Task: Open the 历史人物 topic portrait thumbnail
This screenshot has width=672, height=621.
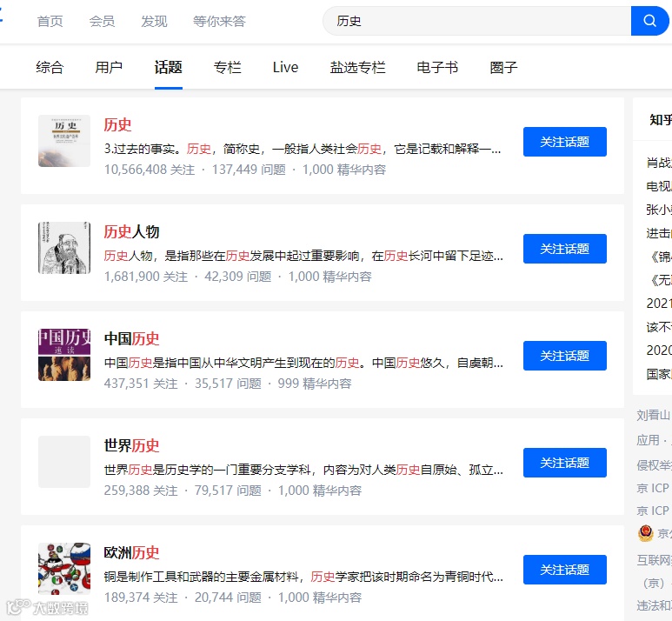Action: 64,248
